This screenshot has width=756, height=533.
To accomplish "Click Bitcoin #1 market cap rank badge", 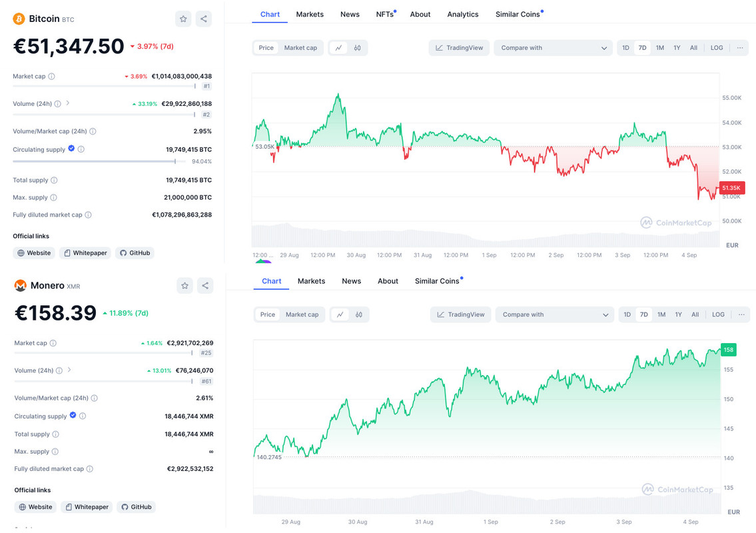I will pyautogui.click(x=206, y=87).
